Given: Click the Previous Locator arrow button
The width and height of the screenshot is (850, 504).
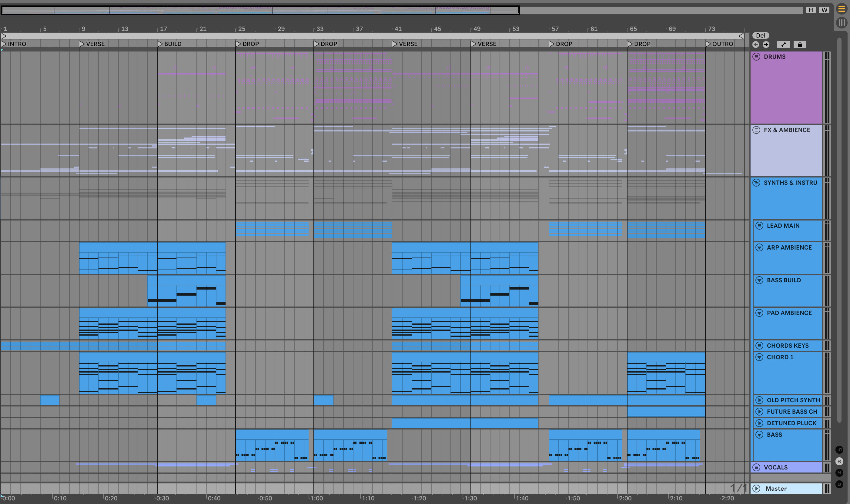Looking at the screenshot, I should click(755, 45).
